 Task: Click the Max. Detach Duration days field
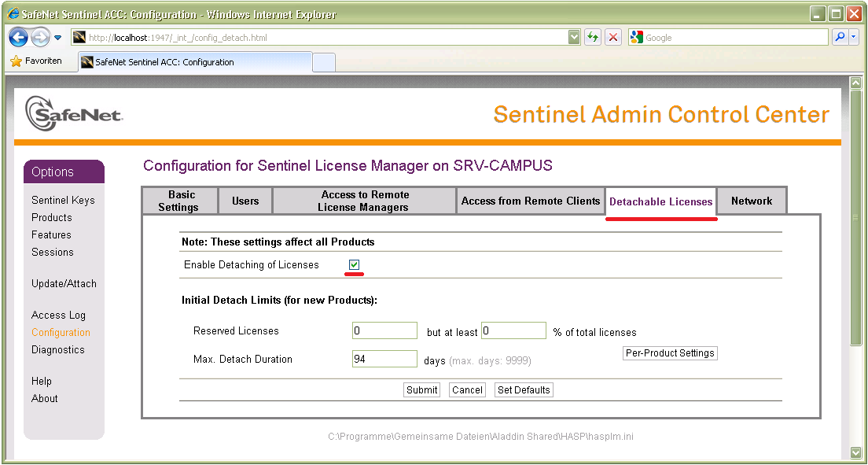384,359
